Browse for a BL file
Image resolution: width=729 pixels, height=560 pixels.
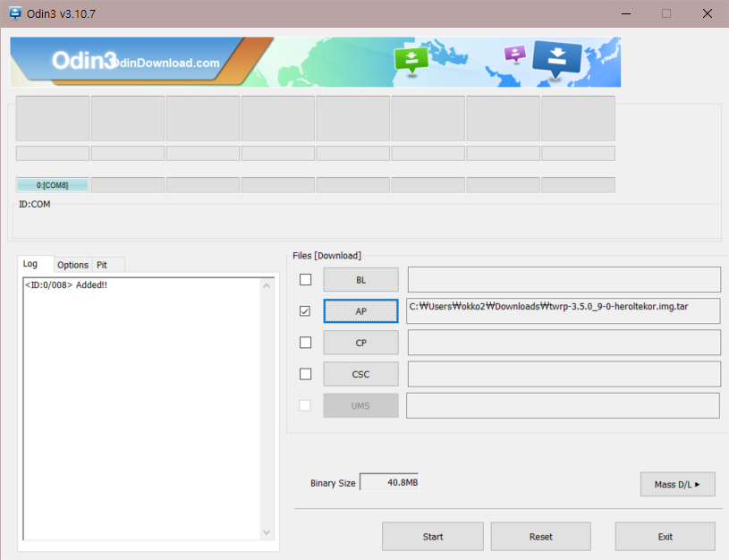pos(360,279)
